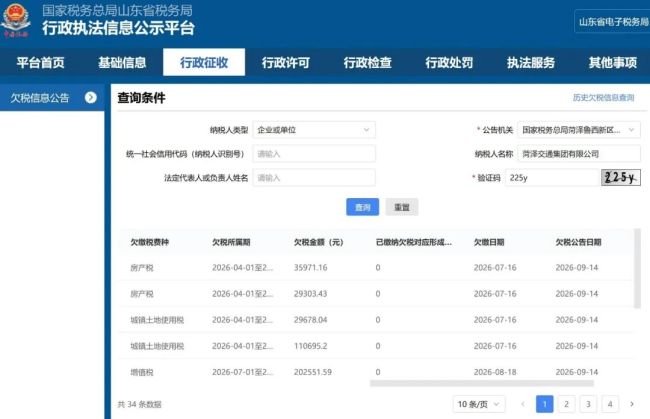Viewport: 650px width, 419px height.
Task: Expand the 纳税人类型 dropdown
Action: tap(314, 130)
